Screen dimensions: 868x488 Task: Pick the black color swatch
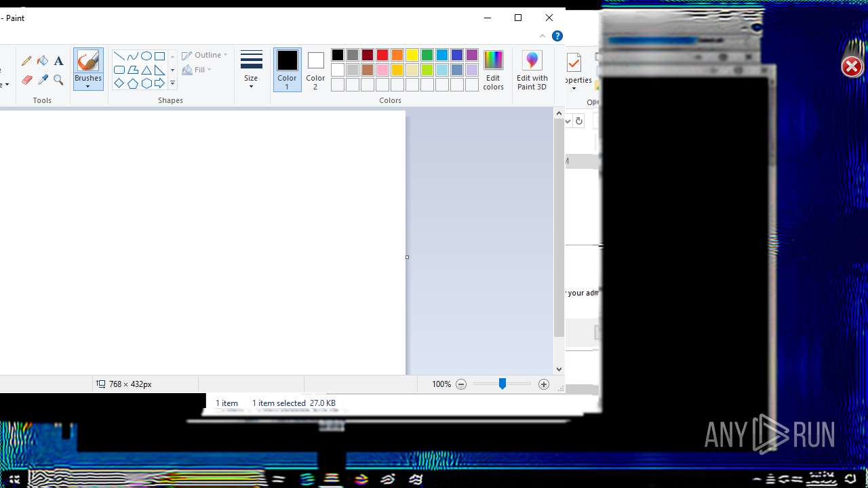tap(338, 55)
